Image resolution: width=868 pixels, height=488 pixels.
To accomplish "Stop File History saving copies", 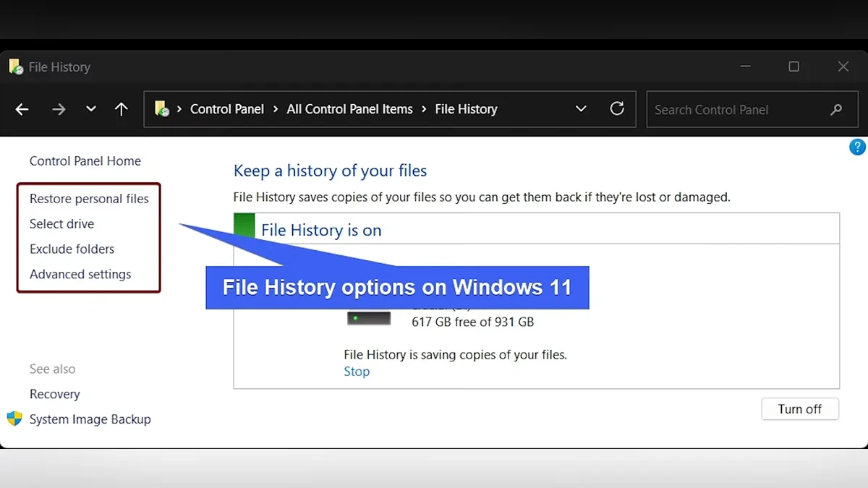I will click(357, 372).
